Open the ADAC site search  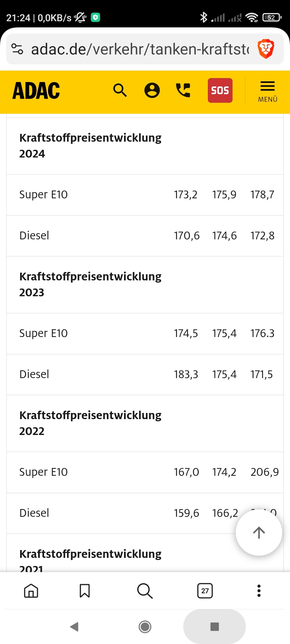120,90
